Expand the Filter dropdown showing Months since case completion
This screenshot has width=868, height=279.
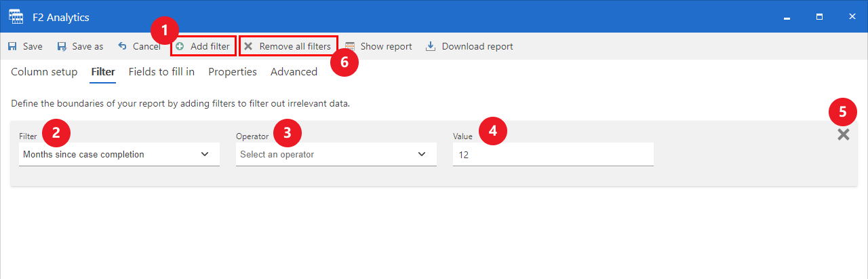coord(119,155)
